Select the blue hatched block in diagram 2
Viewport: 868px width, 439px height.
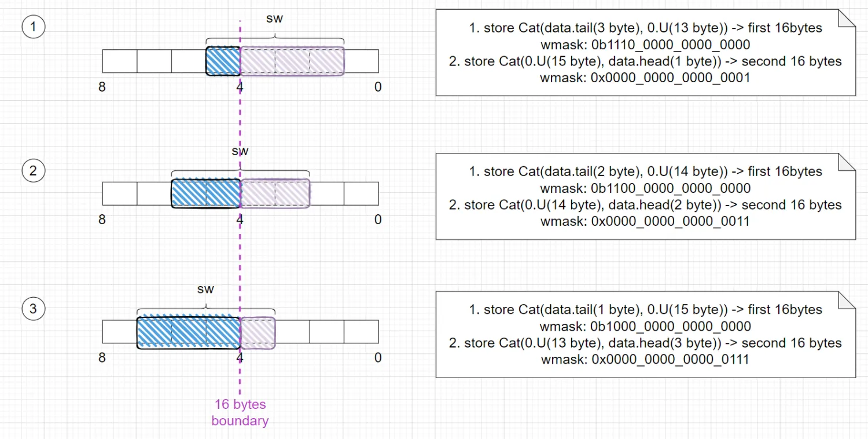coord(206,193)
